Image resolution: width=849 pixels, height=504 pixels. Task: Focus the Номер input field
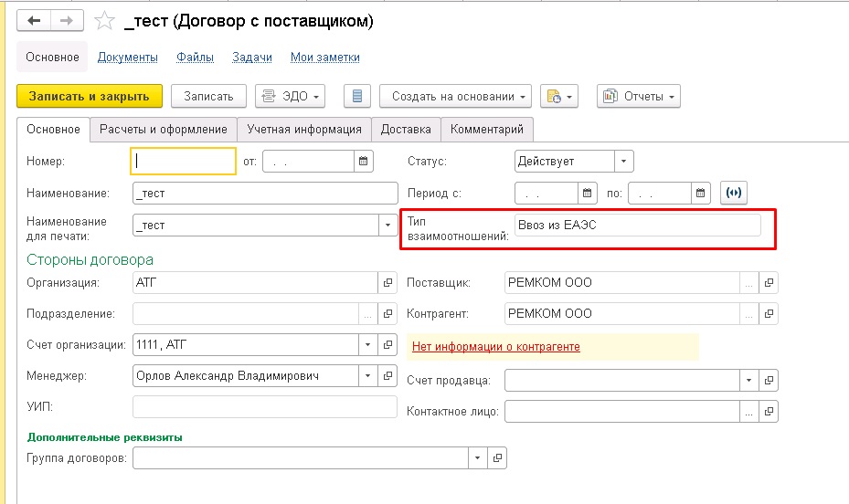(x=184, y=161)
